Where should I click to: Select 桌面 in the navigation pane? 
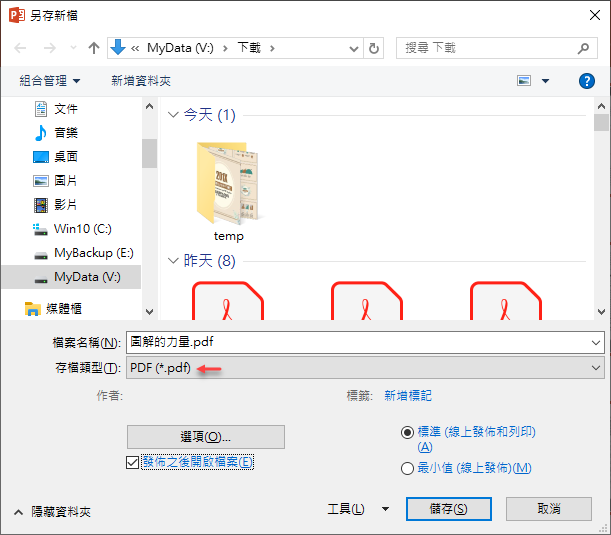tap(66, 157)
